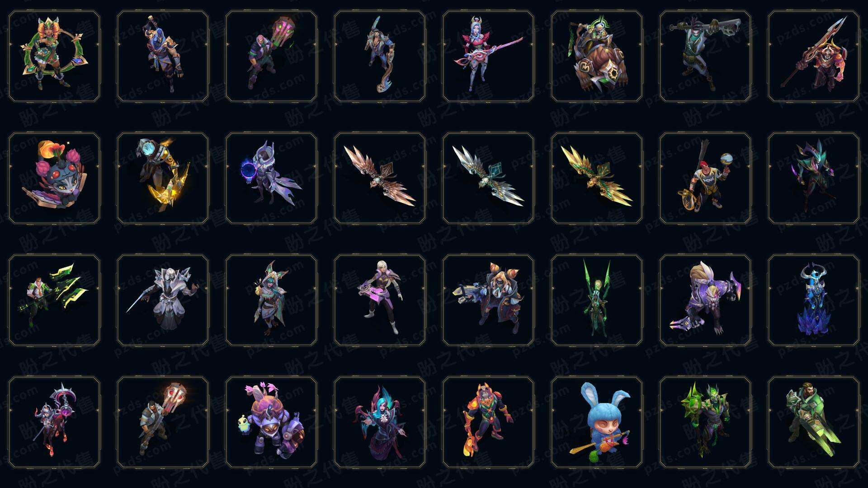Choose the pink-haired swordswoman with horns
Image resolution: width=868 pixels, height=488 pixels.
tap(488, 56)
